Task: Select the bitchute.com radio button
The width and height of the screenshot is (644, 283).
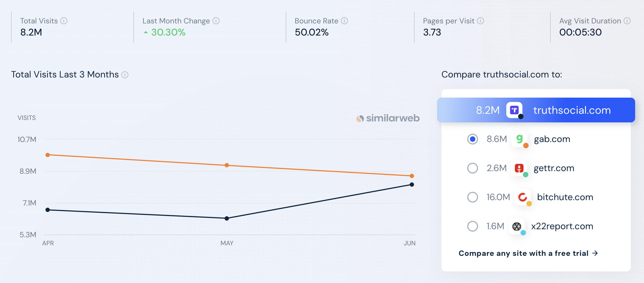Action: pos(472,197)
